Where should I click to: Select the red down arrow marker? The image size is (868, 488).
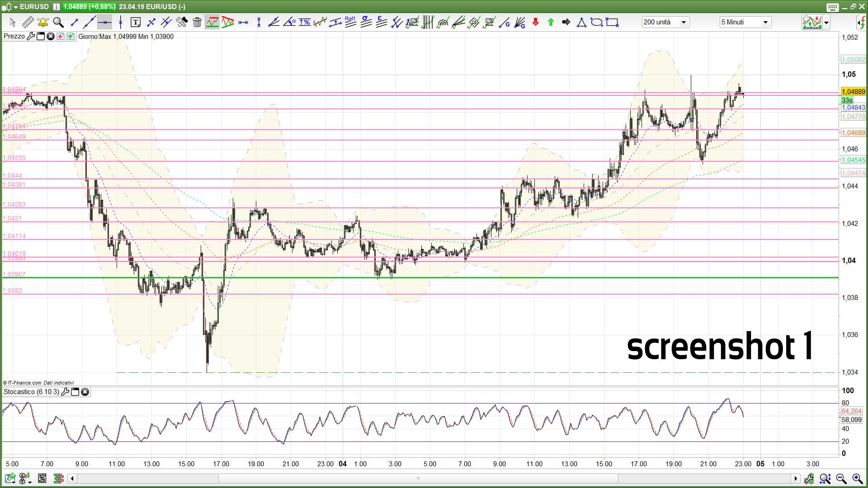536,22
